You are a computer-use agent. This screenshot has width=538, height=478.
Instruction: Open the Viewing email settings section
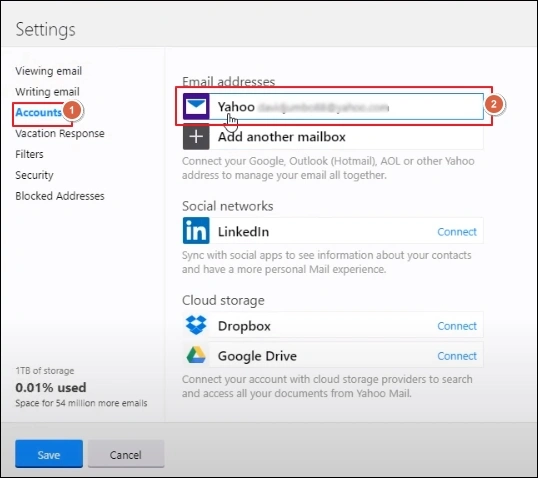tap(48, 71)
